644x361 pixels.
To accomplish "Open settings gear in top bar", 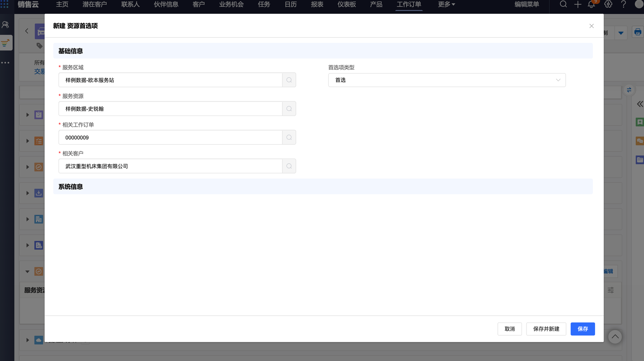I will click(x=608, y=5).
